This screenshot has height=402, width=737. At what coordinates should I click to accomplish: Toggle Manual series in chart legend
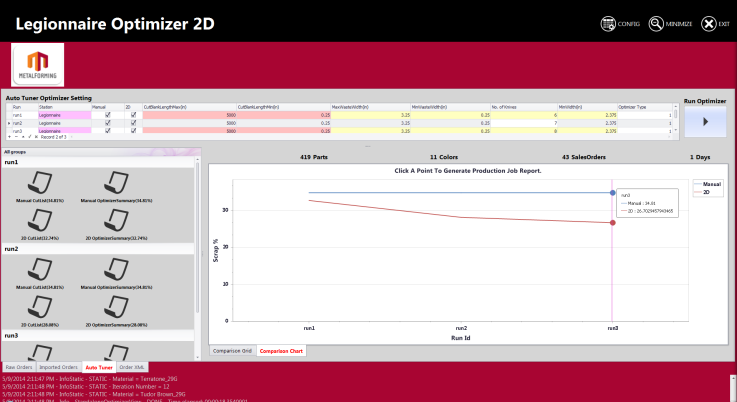click(x=708, y=184)
